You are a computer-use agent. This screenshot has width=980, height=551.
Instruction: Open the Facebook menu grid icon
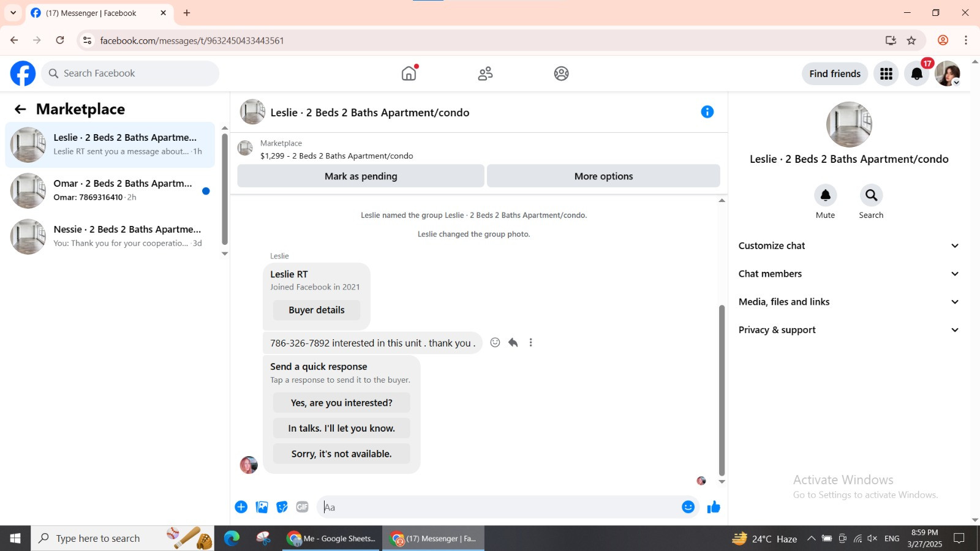pos(886,74)
